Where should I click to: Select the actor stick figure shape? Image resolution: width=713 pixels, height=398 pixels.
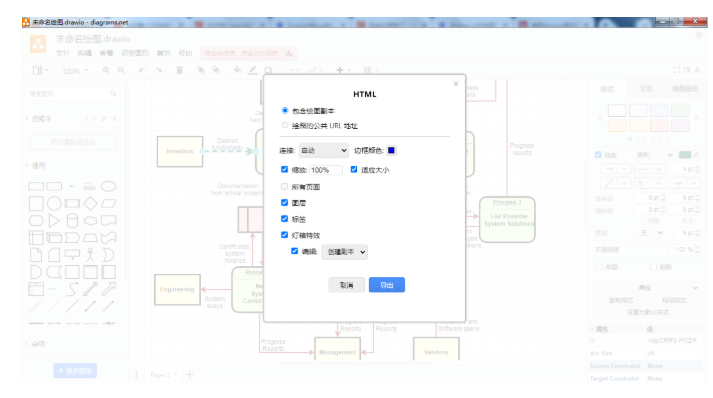pyautogui.click(x=90, y=255)
